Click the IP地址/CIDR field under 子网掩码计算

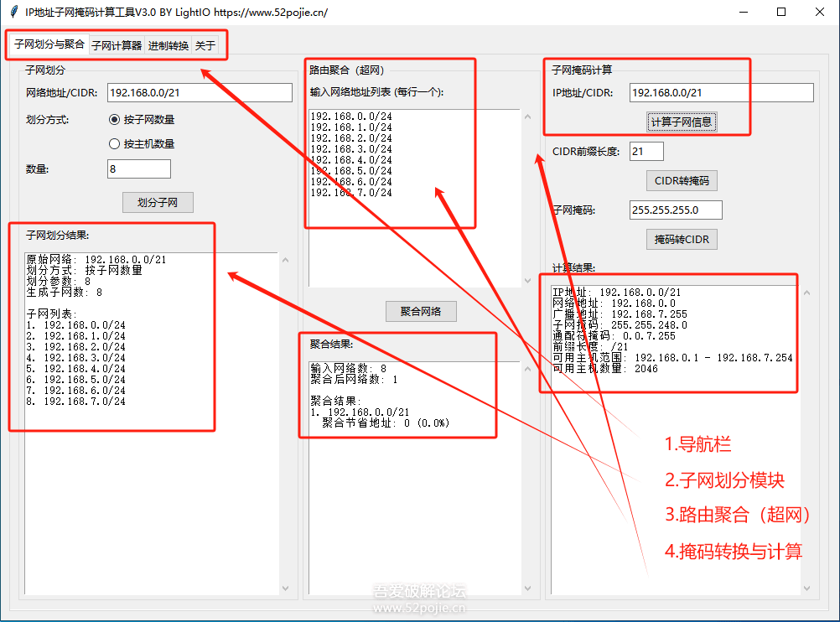coord(721,93)
